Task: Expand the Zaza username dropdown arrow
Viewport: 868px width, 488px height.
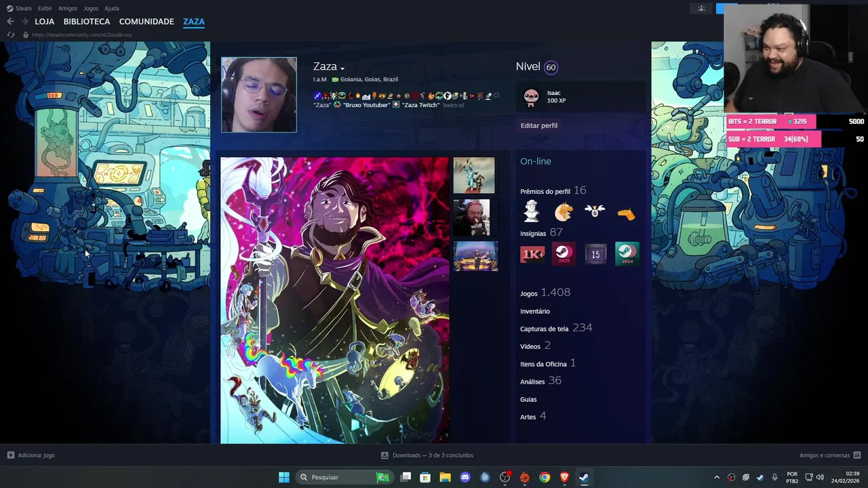Action: coord(342,68)
